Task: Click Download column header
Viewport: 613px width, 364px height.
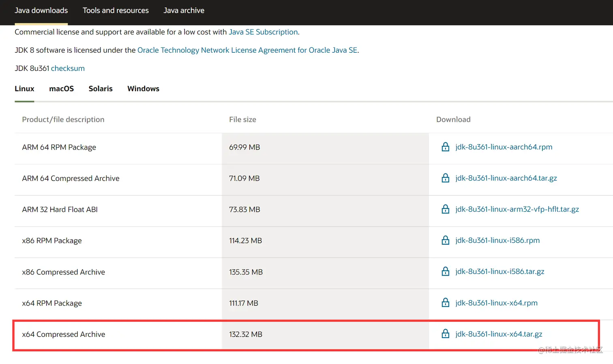Action: [x=453, y=120]
